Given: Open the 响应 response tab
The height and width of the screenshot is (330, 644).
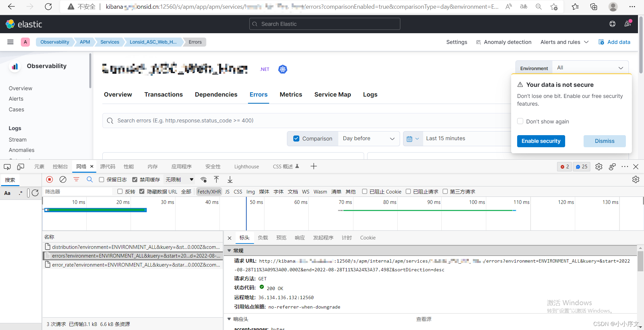Looking at the screenshot, I should coord(300,238).
